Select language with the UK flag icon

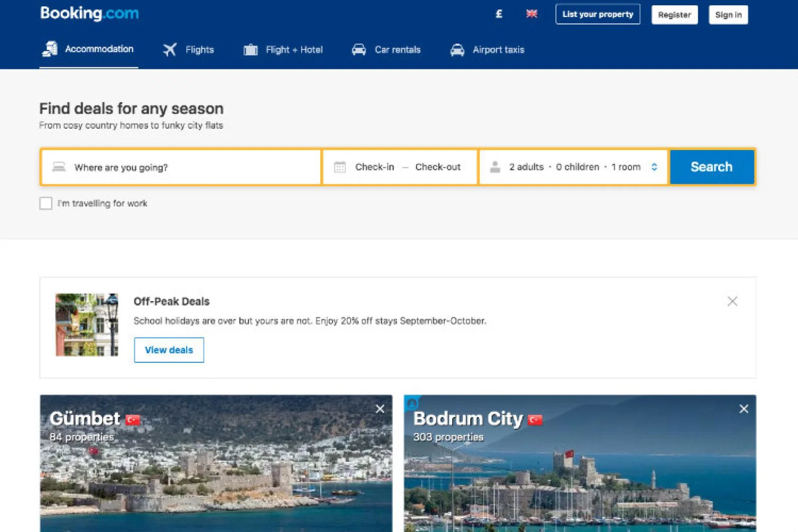pyautogui.click(x=532, y=14)
